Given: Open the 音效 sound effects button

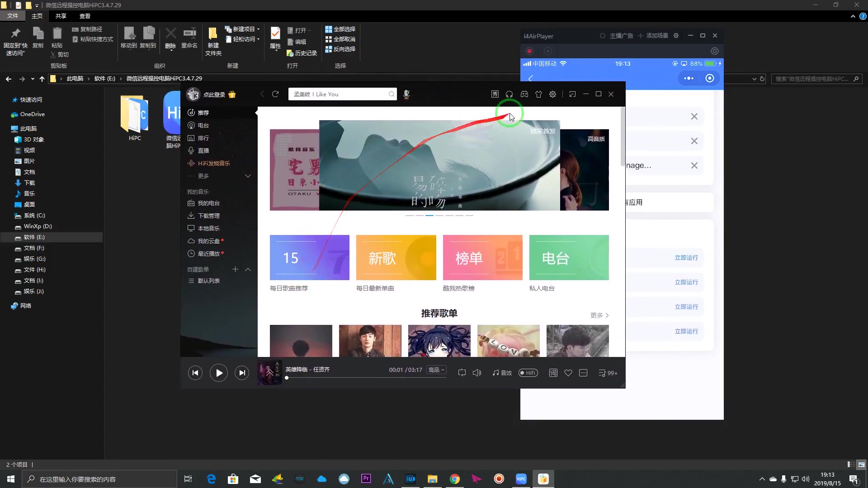Looking at the screenshot, I should coord(502,373).
